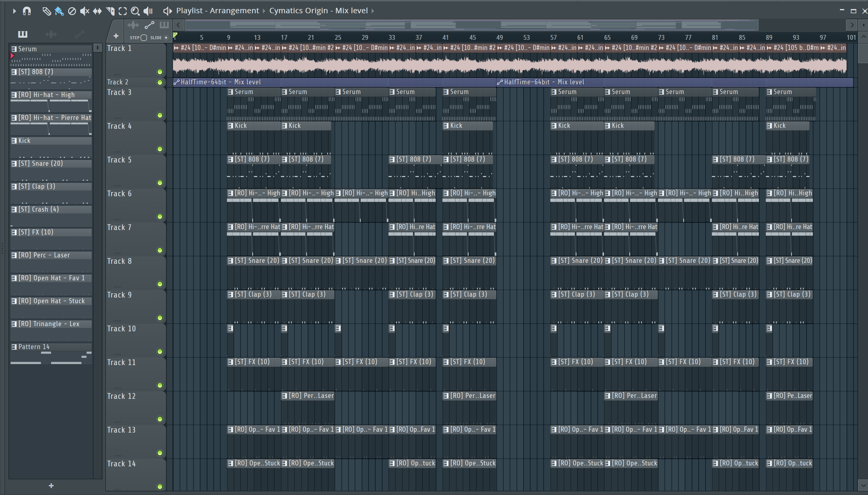Click the Track 8 name header
868x495 pixels.
[120, 261]
